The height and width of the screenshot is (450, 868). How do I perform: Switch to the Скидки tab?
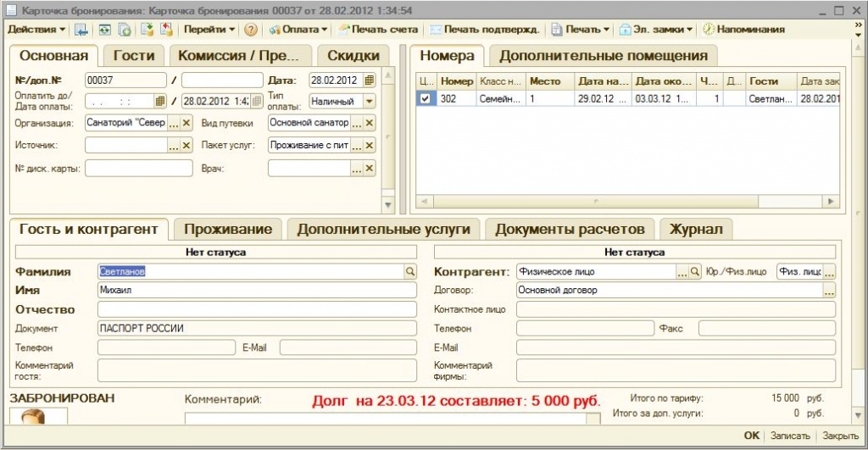353,56
